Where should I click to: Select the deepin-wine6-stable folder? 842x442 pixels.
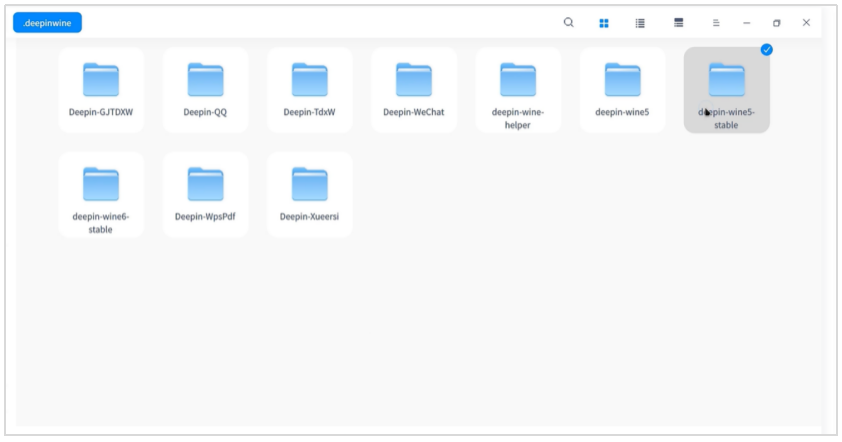click(x=101, y=185)
